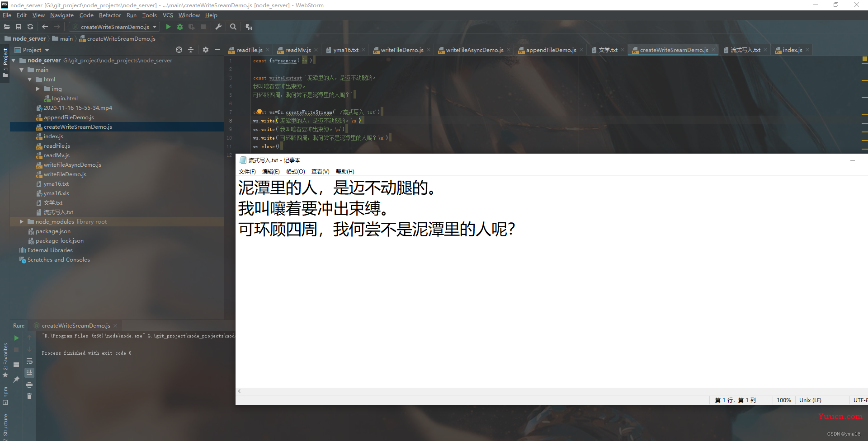Collapse the node_server root folder
Viewport: 868px width, 441px height.
click(14, 60)
